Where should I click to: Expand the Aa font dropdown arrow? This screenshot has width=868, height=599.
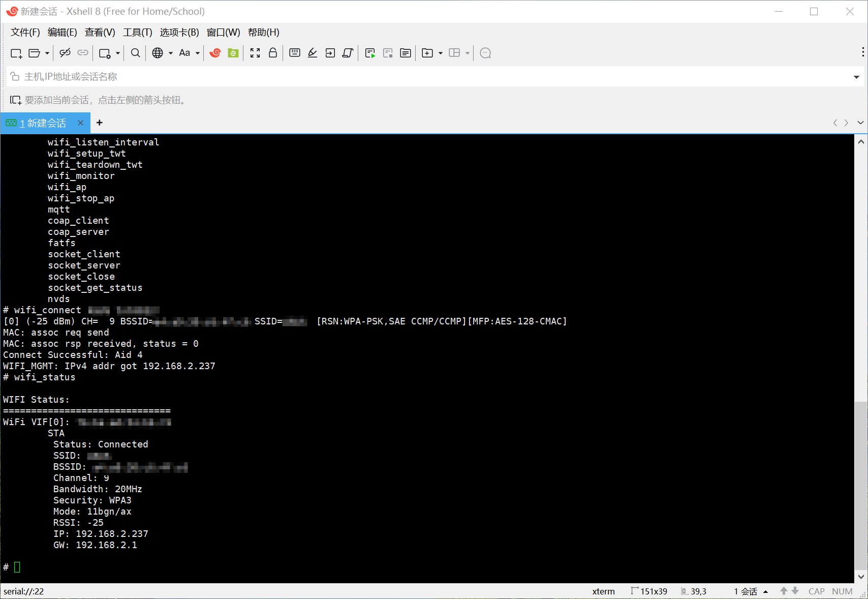pyautogui.click(x=198, y=53)
